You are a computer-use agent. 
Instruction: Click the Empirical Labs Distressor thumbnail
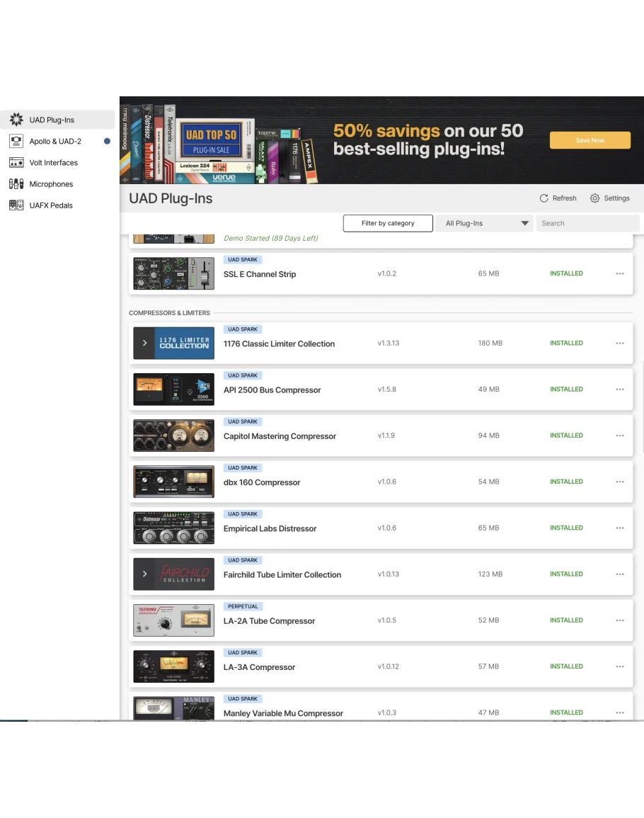coord(173,528)
